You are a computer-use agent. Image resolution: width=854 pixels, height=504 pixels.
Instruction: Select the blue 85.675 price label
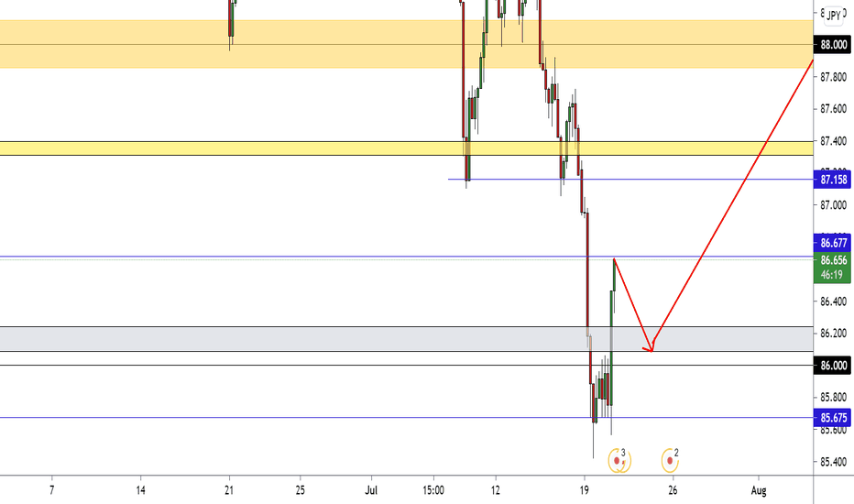pyautogui.click(x=833, y=418)
